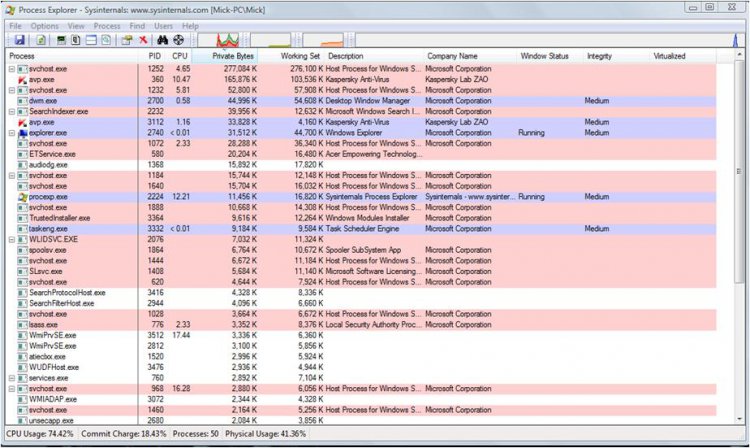
Task: Click the DLL/Handles view toolbar icon
Action: [106, 40]
